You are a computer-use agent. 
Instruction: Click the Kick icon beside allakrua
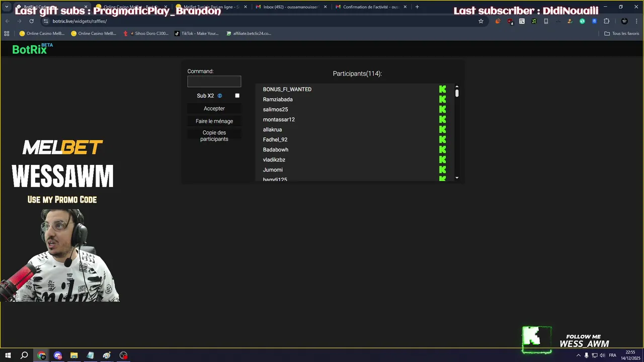[442, 129]
